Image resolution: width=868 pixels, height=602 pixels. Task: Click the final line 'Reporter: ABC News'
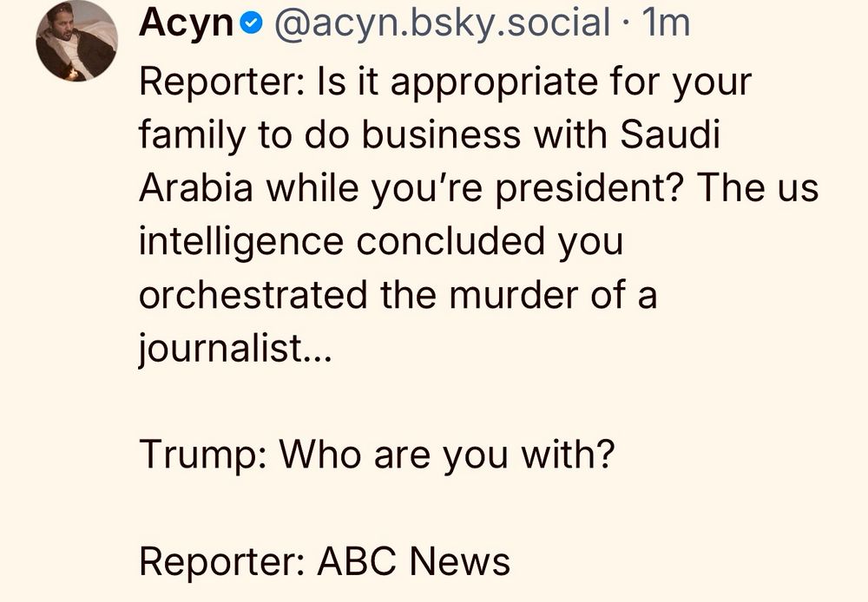click(325, 561)
